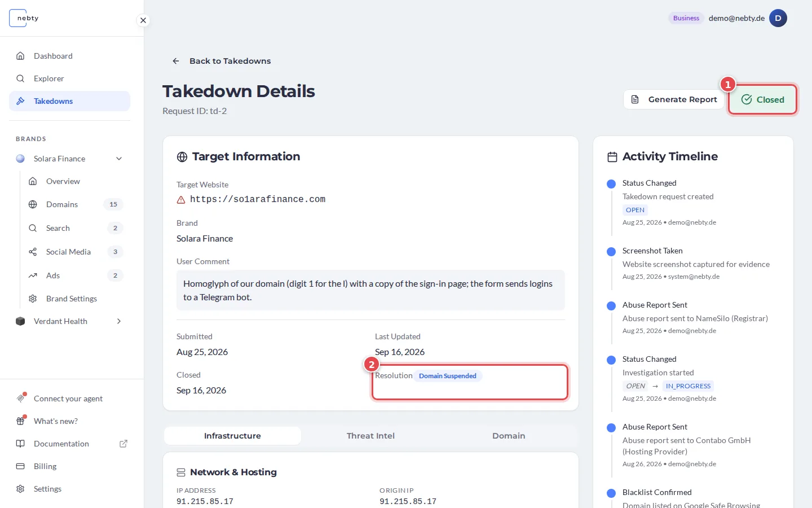Click the demo@nebty.de account email
Viewport: 812px width, 508px height.
click(x=736, y=18)
